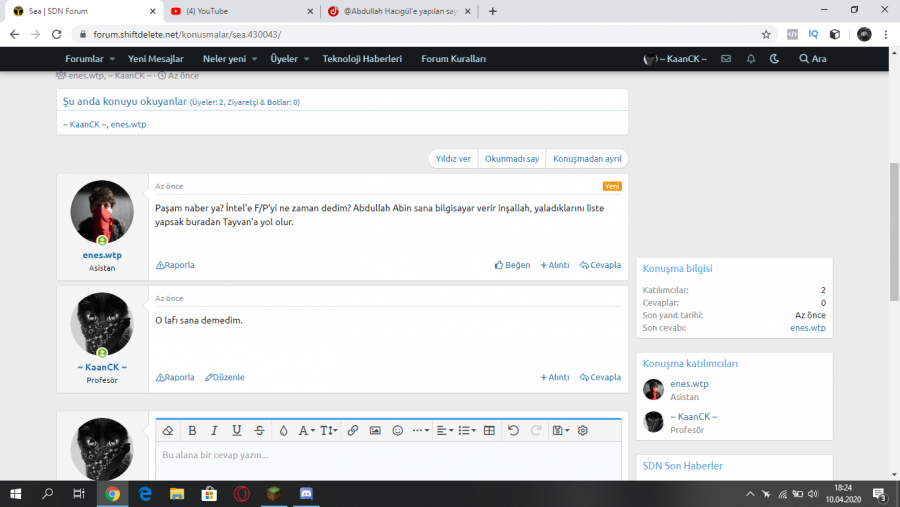The height and width of the screenshot is (507, 900).
Task: Quote enes.wtp's message with Alıntı
Action: (554, 265)
